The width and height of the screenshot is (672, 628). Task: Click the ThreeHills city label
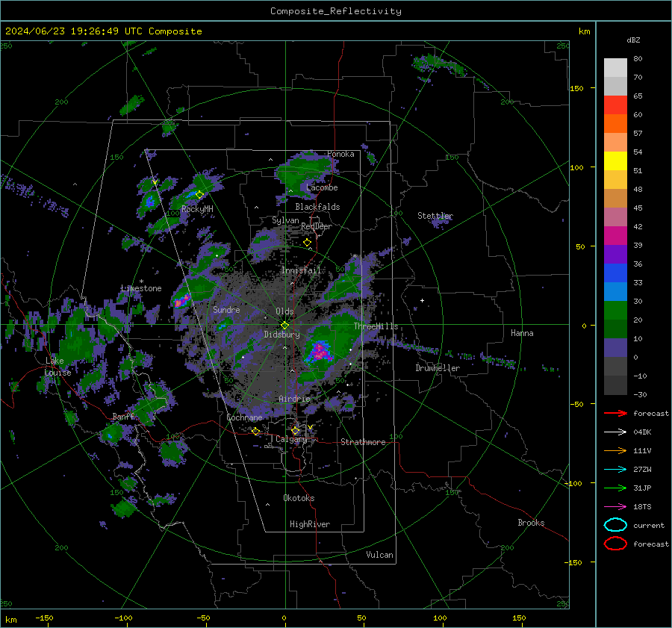(376, 326)
